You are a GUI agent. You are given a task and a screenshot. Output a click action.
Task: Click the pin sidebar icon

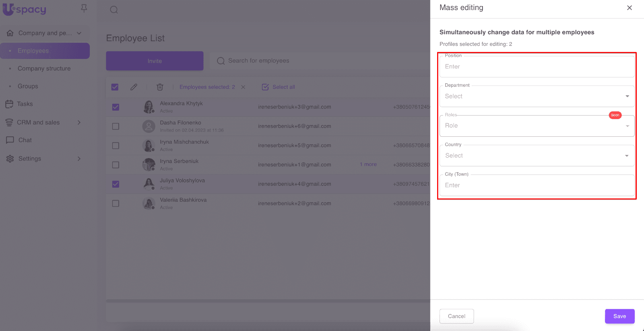click(x=84, y=8)
